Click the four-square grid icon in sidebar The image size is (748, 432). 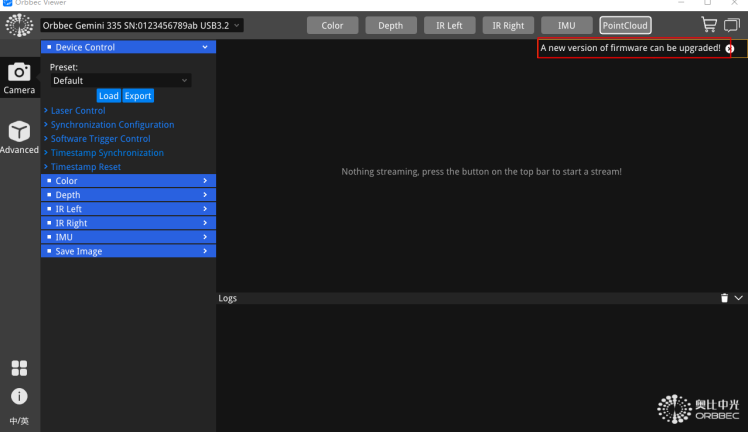(x=19, y=367)
